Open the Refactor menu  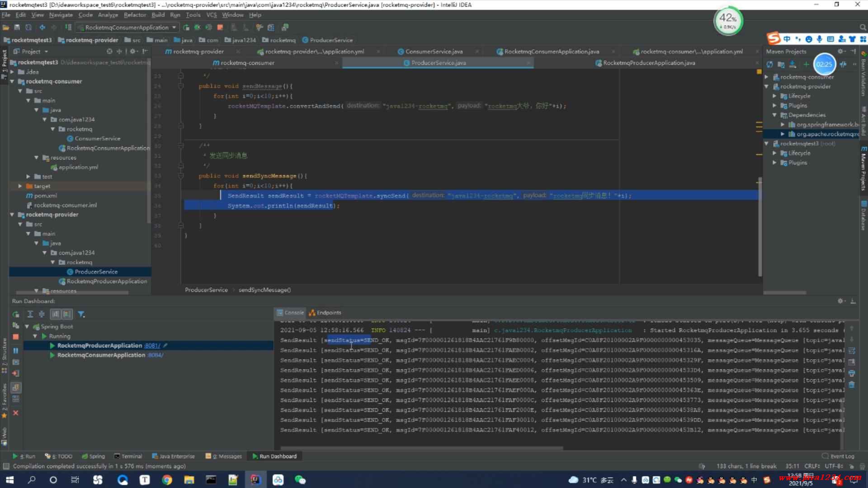pos(135,15)
